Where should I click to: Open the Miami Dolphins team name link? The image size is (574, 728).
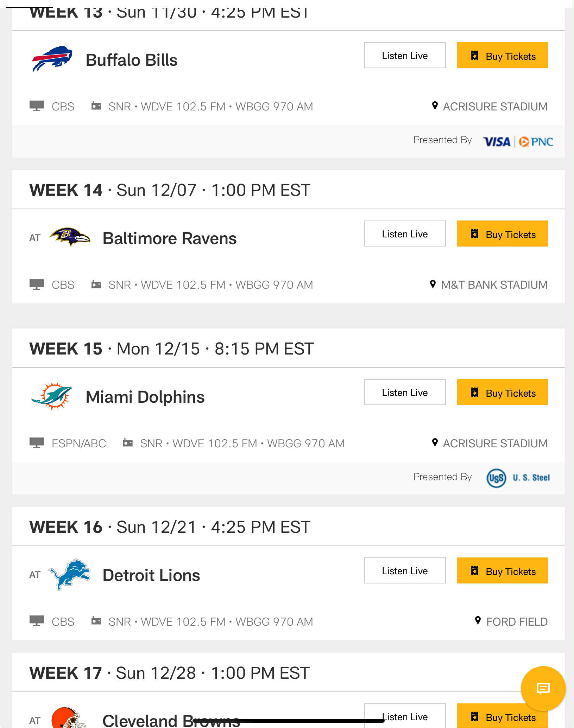[145, 397]
